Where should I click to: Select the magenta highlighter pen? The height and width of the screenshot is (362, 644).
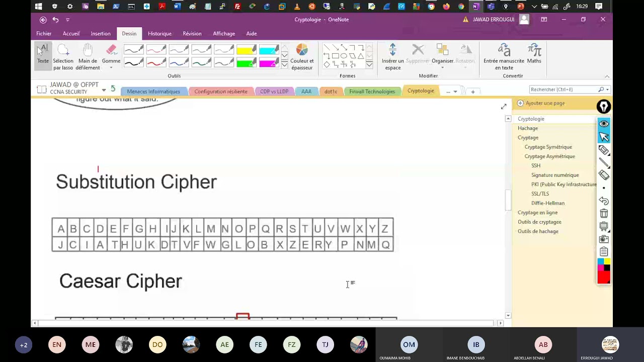269,63
